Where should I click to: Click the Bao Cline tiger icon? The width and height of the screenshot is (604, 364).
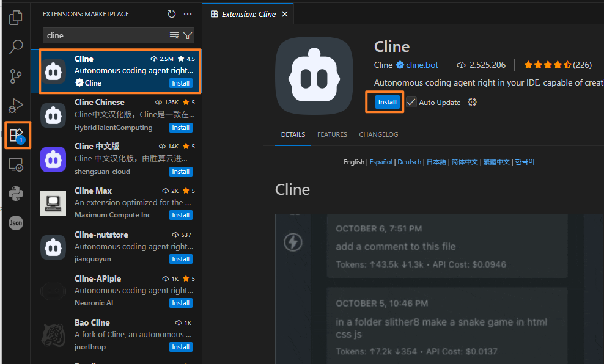(53, 335)
